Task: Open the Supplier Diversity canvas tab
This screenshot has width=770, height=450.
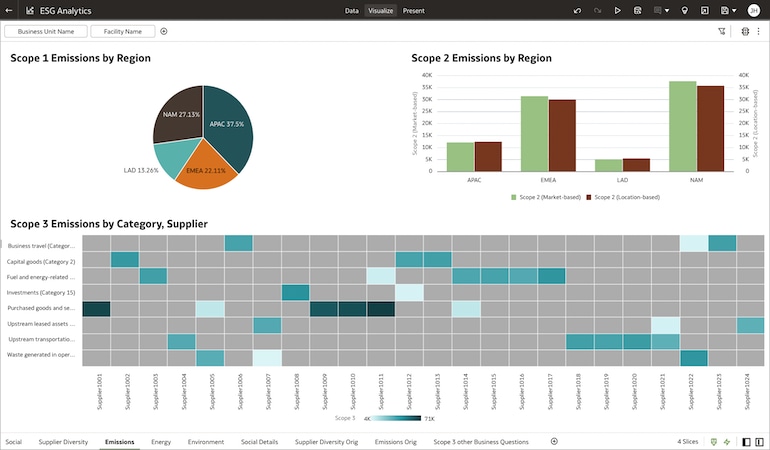Action: click(x=63, y=441)
